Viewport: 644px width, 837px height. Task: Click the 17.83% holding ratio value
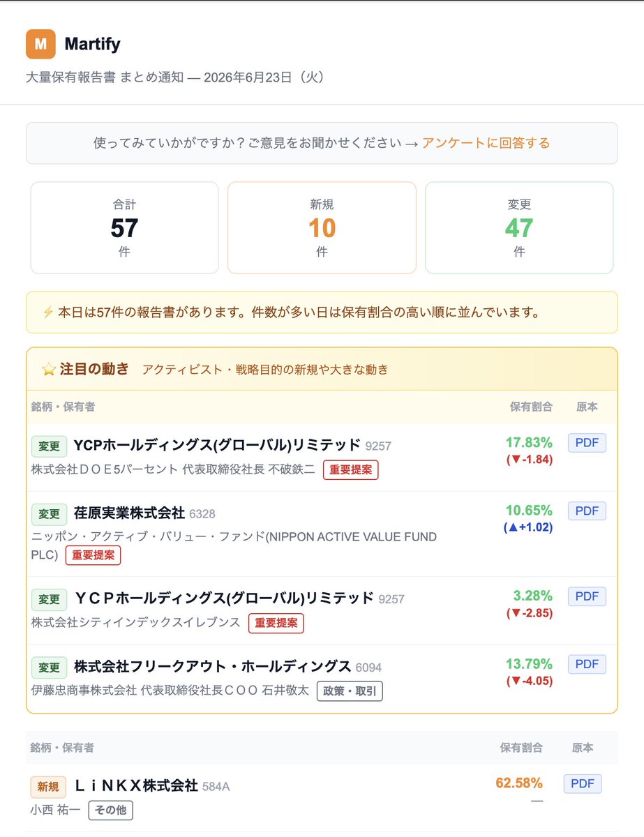[x=529, y=442]
